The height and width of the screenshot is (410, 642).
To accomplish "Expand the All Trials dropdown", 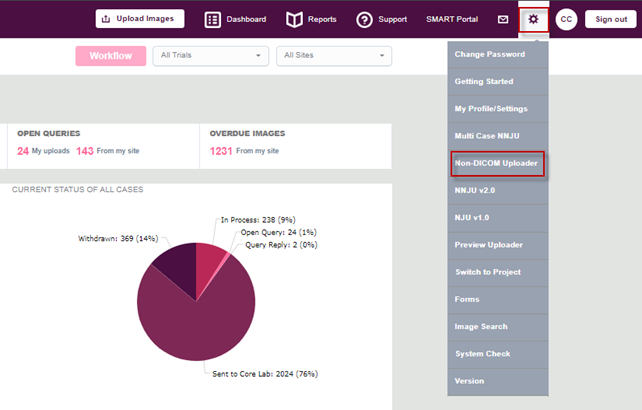I will pyautogui.click(x=210, y=56).
